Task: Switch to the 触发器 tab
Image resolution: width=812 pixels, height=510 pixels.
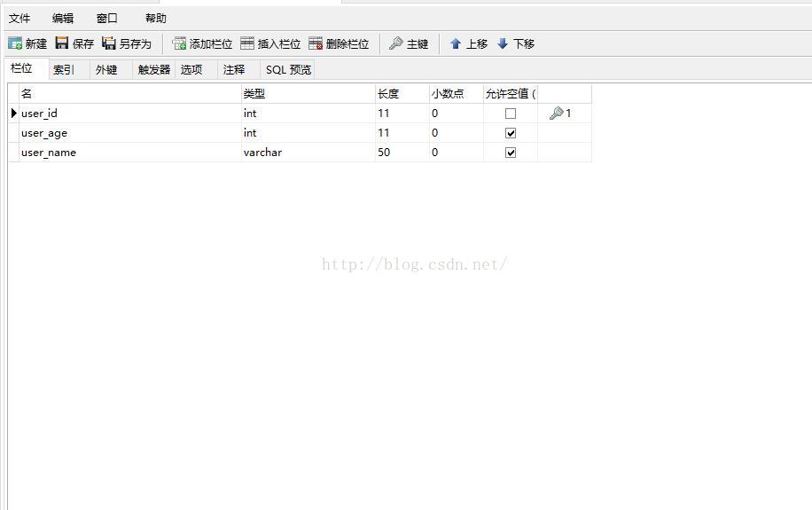Action: 154,69
